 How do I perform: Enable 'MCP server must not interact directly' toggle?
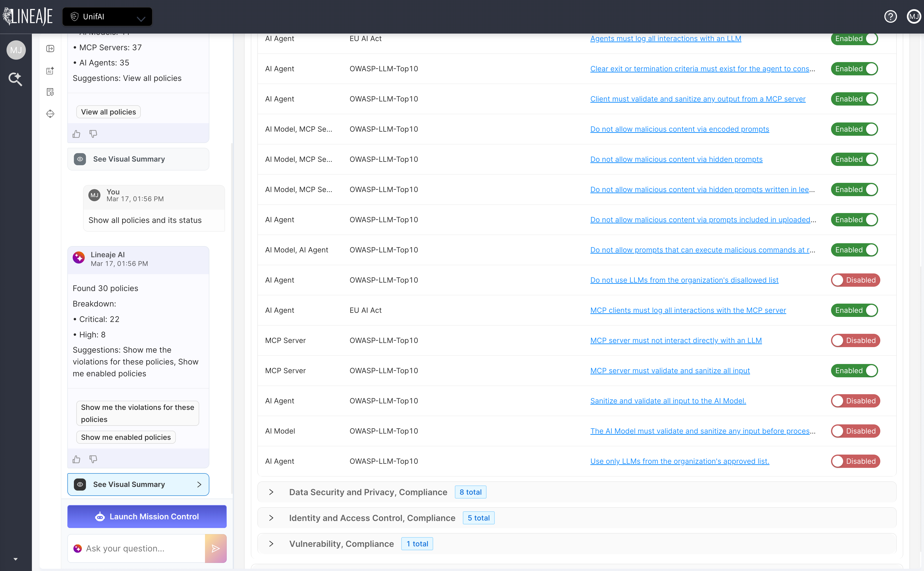[x=855, y=340]
